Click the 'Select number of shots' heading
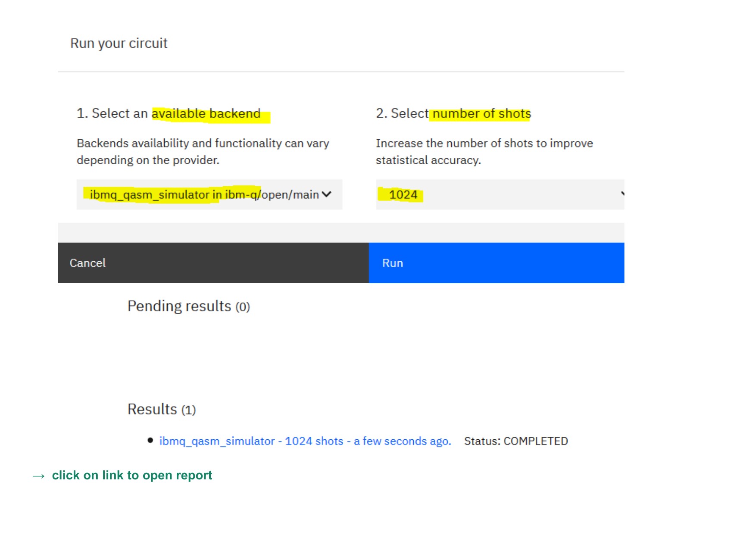 [453, 113]
